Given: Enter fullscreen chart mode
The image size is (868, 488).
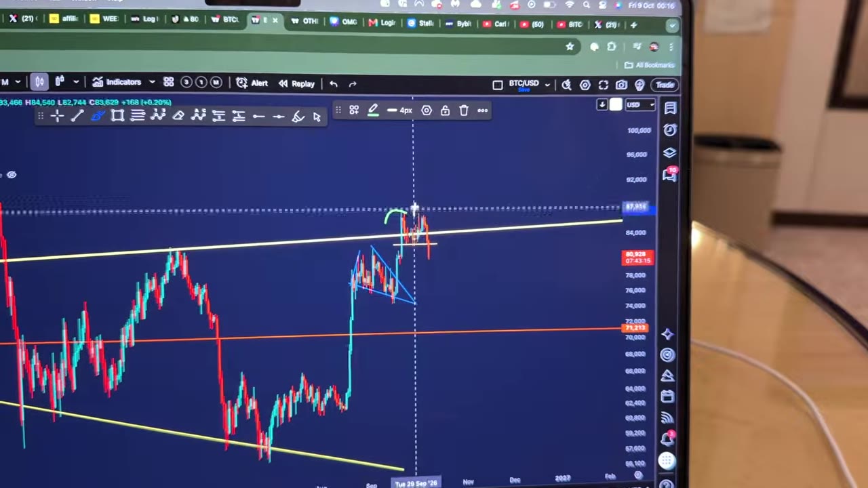Looking at the screenshot, I should point(603,85).
